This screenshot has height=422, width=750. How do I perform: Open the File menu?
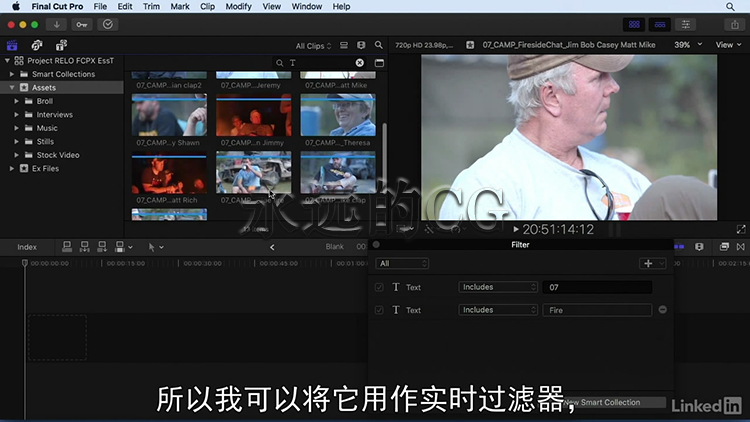click(100, 6)
